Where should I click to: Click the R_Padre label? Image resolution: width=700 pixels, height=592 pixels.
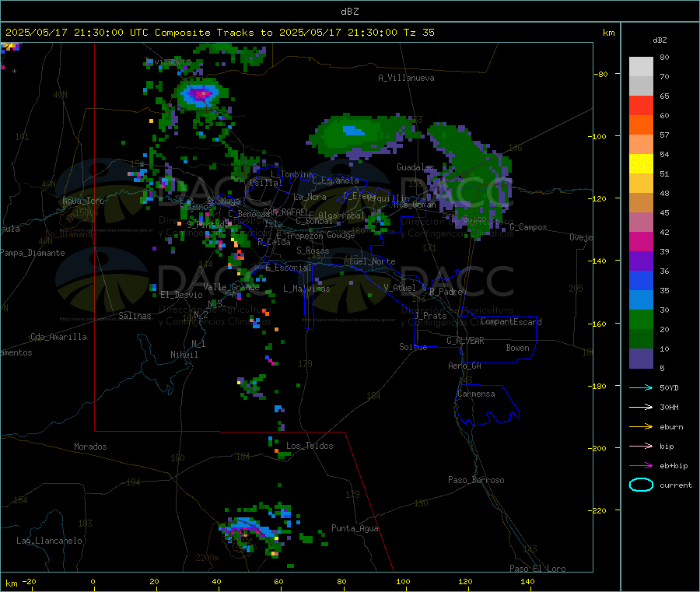[446, 292]
